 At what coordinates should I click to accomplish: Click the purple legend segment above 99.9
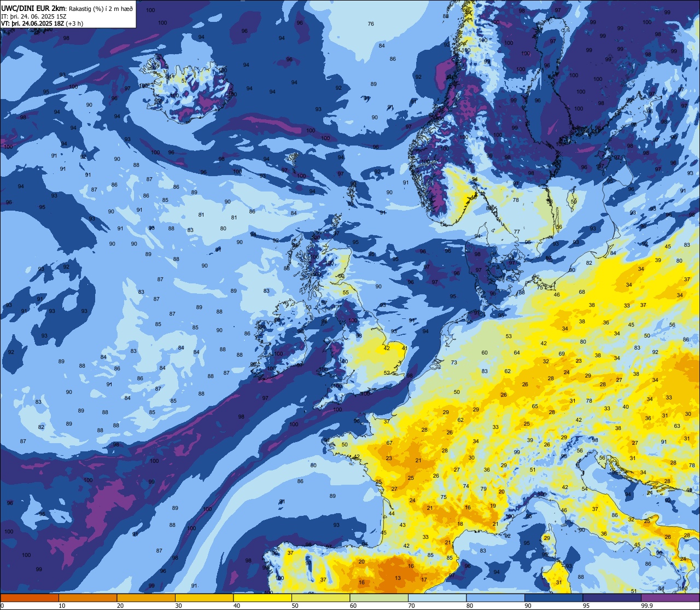tap(670, 598)
